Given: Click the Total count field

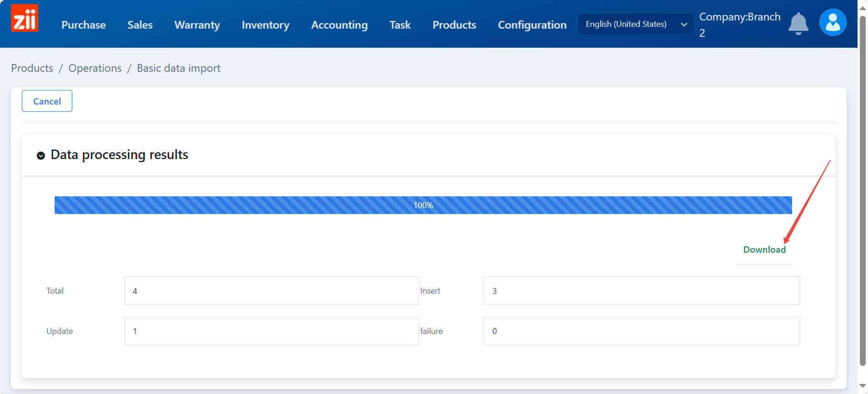Looking at the screenshot, I should pos(271,291).
